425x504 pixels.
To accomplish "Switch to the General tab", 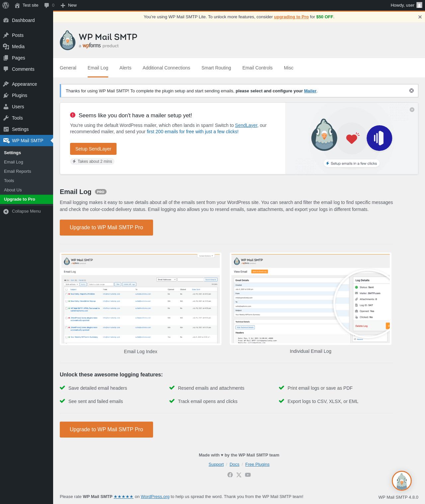I will [x=68, y=68].
